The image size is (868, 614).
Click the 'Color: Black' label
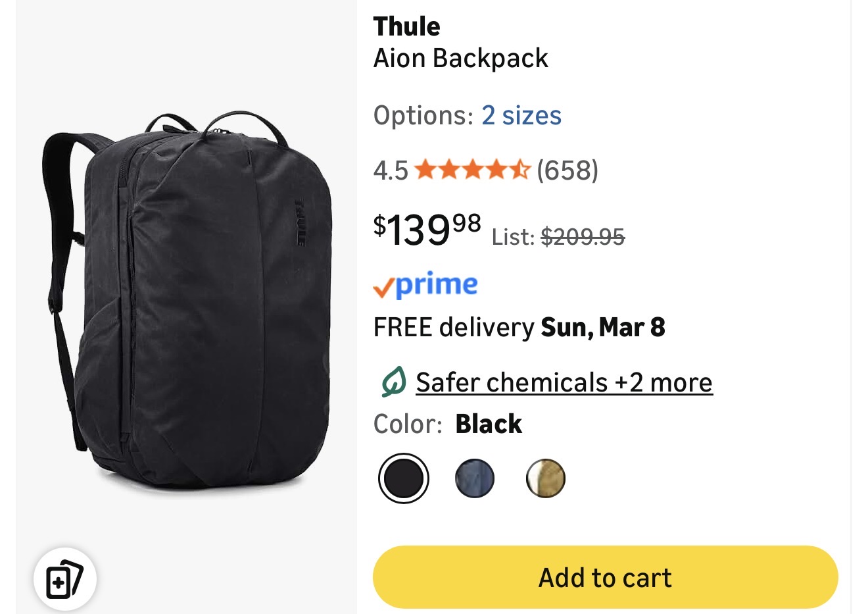447,424
